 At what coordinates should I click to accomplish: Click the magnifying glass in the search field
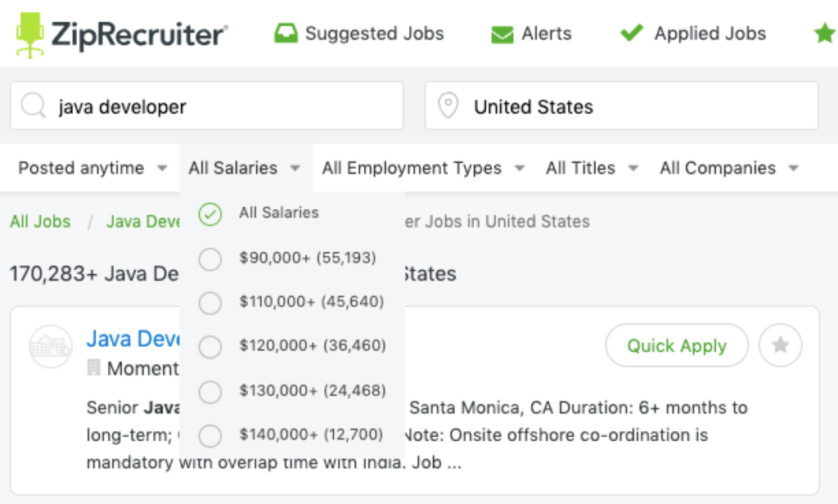click(x=32, y=106)
